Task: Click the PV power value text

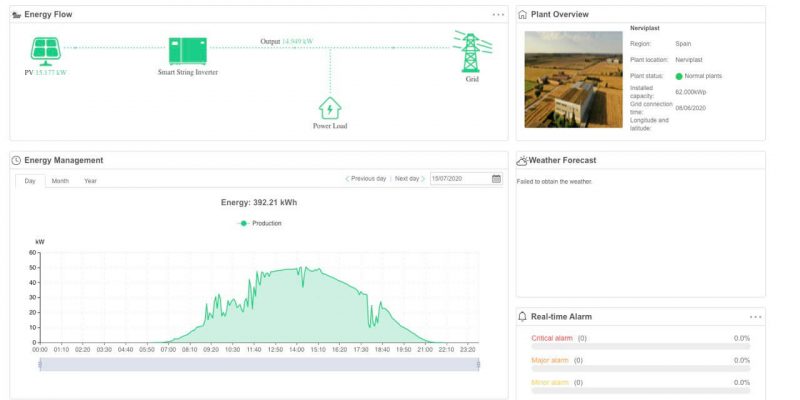Action: coord(51,73)
